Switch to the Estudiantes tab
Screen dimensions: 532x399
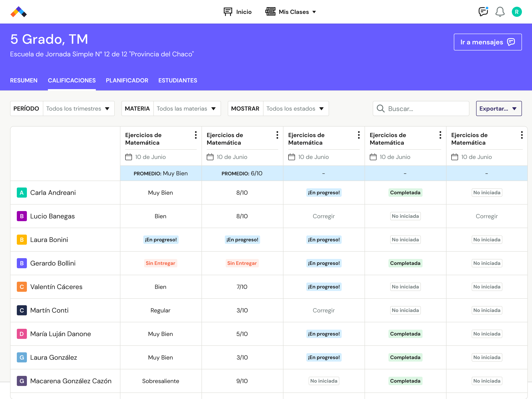tap(178, 80)
